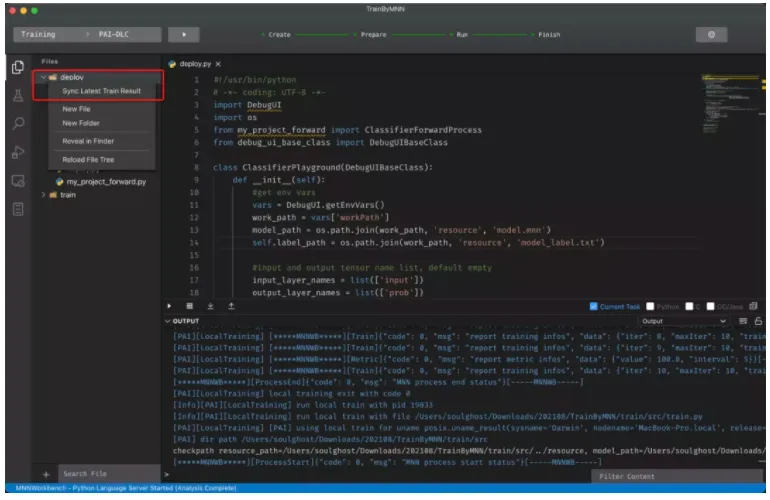
Task: Collapse the OUTPUT panel chevron
Action: pos(167,321)
